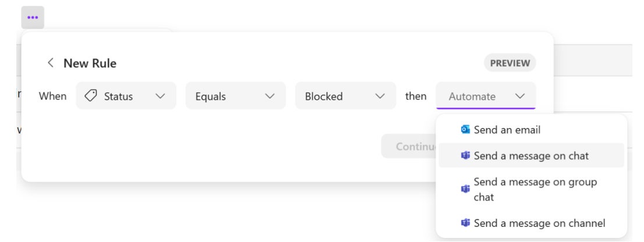Click the tag icon beside Status
The image size is (644, 242).
tap(91, 96)
